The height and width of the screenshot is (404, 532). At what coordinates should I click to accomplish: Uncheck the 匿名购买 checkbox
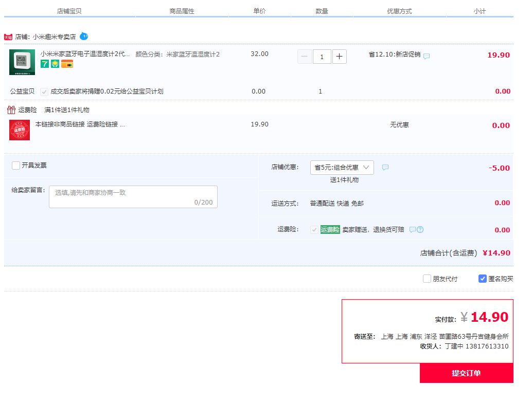(483, 279)
